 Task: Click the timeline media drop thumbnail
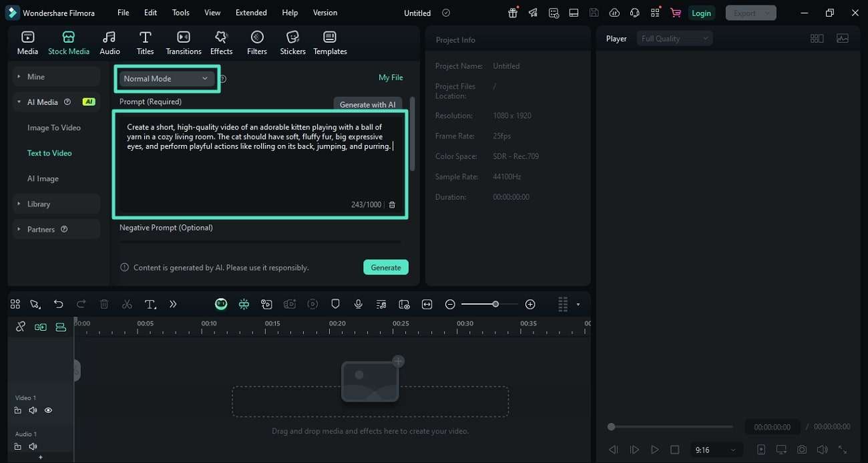pyautogui.click(x=370, y=381)
